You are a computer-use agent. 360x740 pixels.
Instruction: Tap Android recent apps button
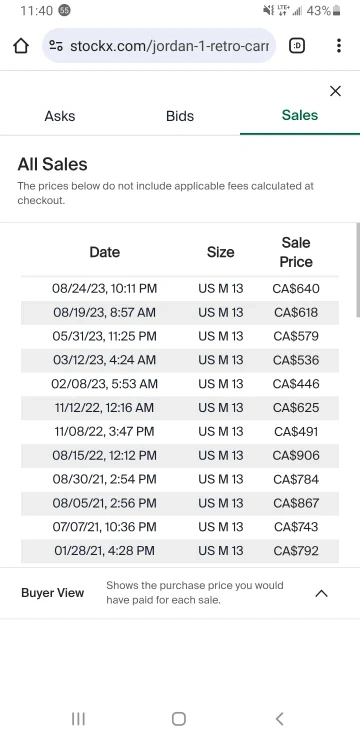(x=78, y=719)
